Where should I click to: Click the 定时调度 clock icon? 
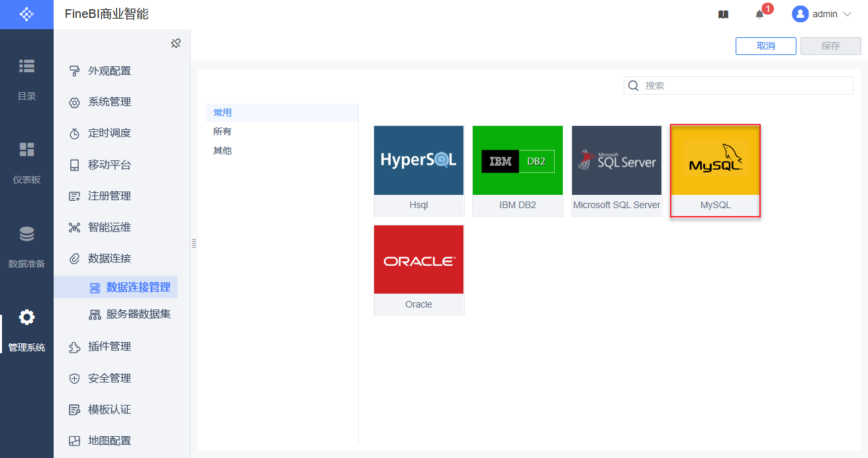(x=75, y=133)
